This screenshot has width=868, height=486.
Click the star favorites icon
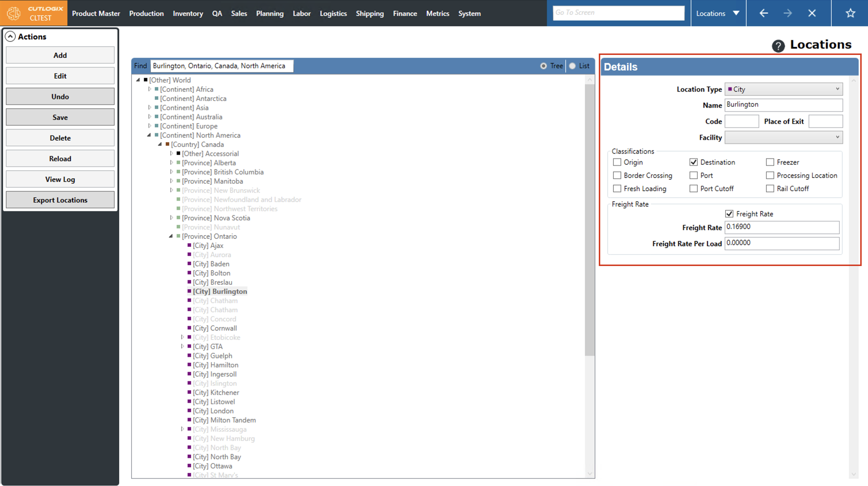click(x=850, y=14)
